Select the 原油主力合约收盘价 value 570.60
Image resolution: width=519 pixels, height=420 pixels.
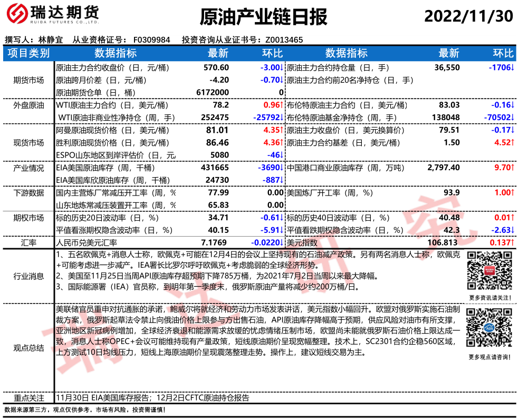(x=216, y=67)
